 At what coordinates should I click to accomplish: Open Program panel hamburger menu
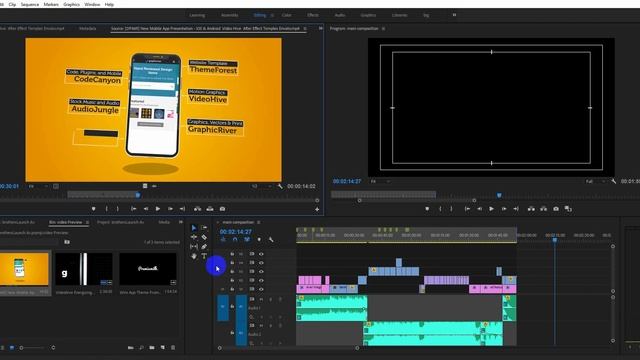pyautogui.click(x=383, y=29)
